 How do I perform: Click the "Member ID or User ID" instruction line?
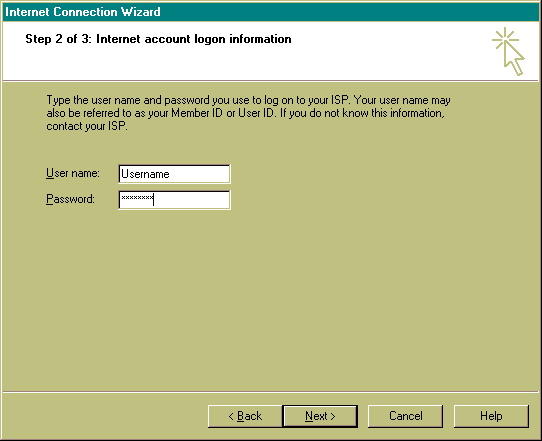(245, 113)
